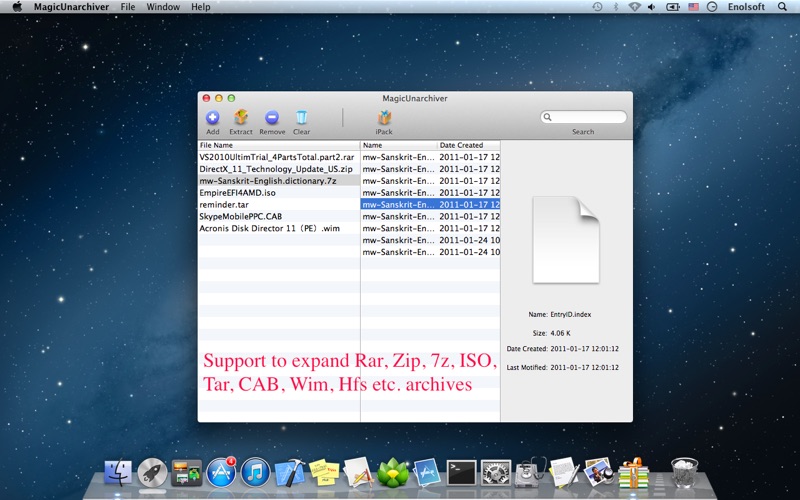The image size is (800, 500).
Task: Open the green lotus app in the Dock
Action: point(392,472)
